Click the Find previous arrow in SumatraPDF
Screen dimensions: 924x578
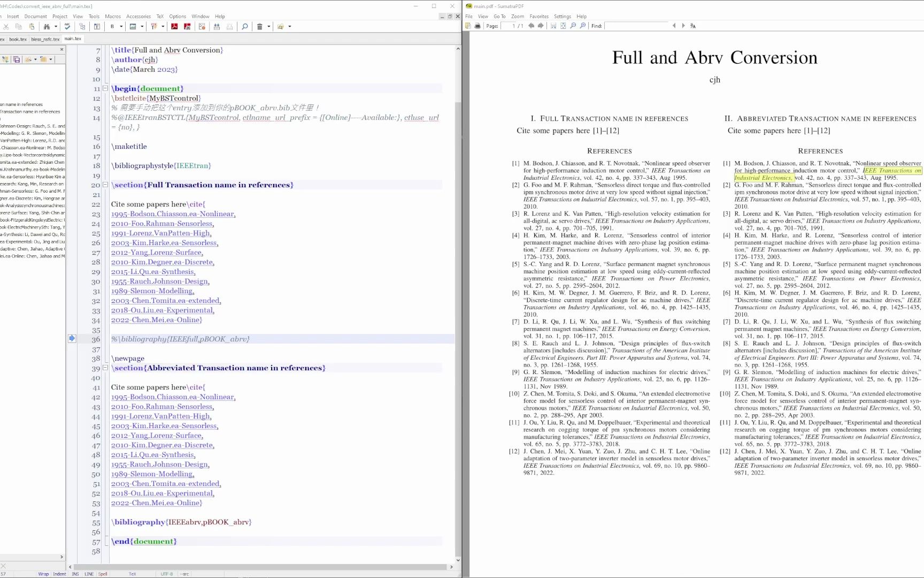[674, 26]
